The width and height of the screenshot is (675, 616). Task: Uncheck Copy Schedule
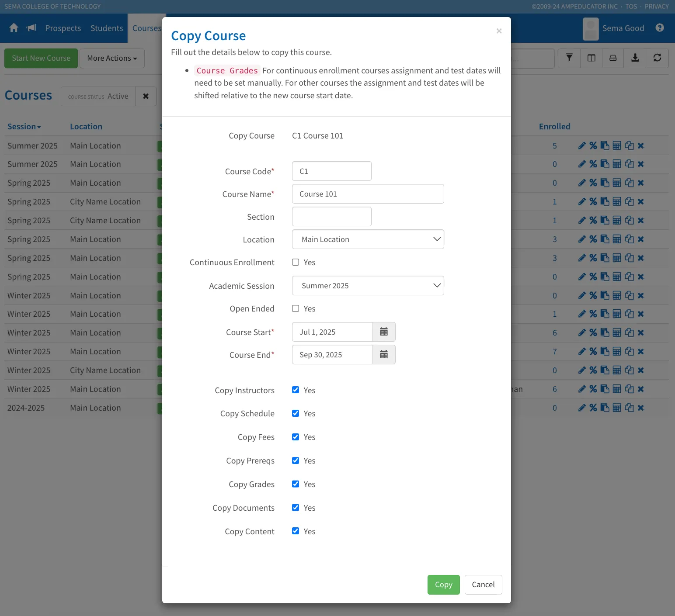point(296,413)
